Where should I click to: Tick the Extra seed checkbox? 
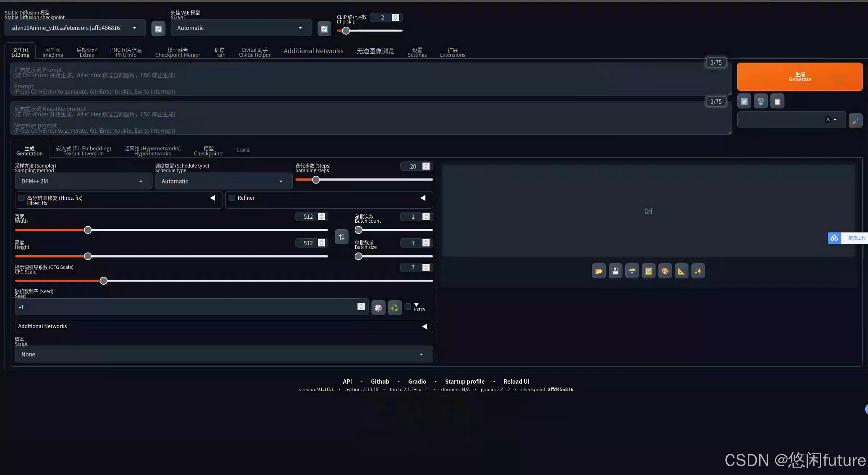click(x=408, y=307)
